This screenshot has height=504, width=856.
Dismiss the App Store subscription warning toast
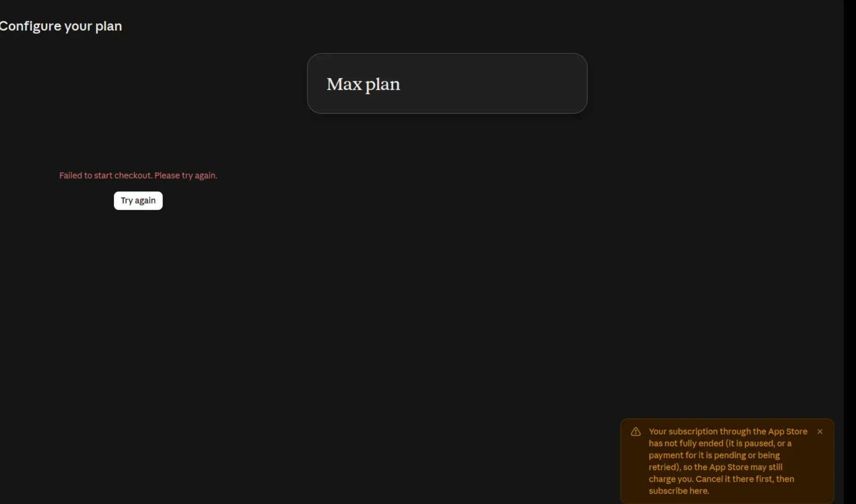click(820, 431)
